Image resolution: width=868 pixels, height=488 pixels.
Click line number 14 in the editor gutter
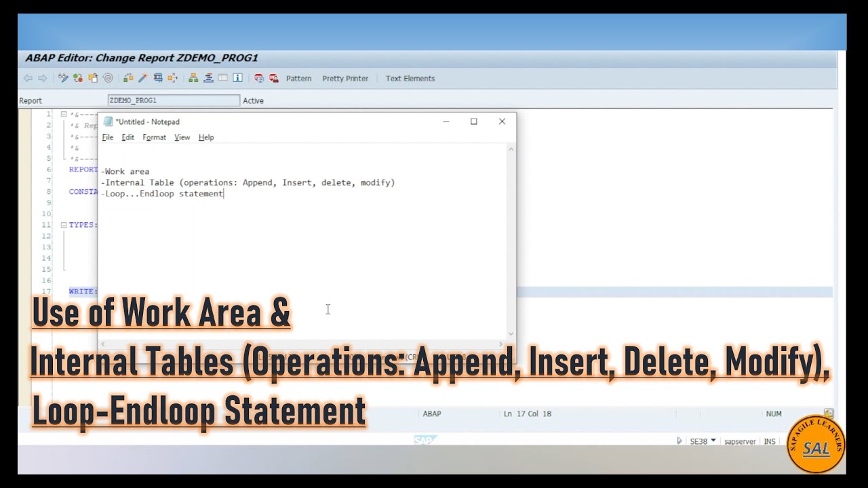click(47, 258)
